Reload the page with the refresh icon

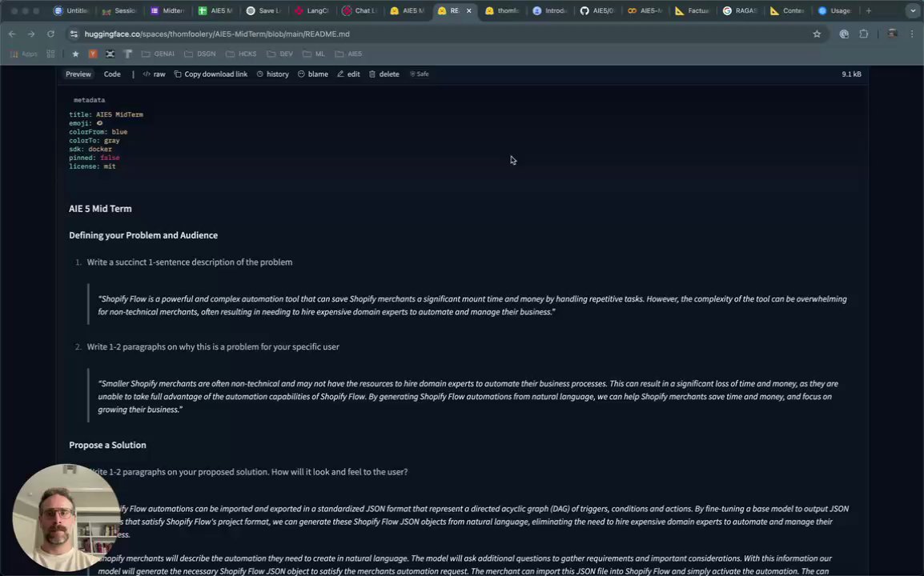[x=50, y=34]
